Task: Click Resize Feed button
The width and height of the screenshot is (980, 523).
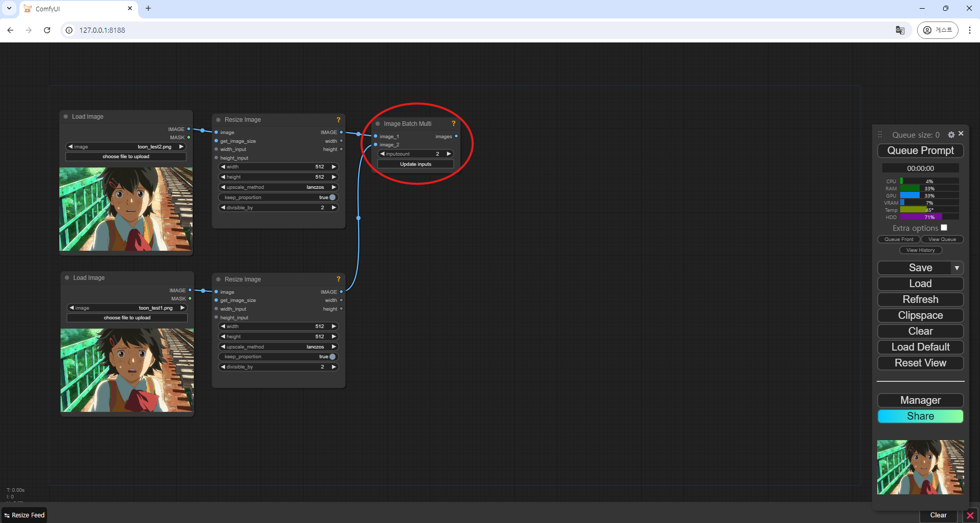Action: tap(25, 515)
